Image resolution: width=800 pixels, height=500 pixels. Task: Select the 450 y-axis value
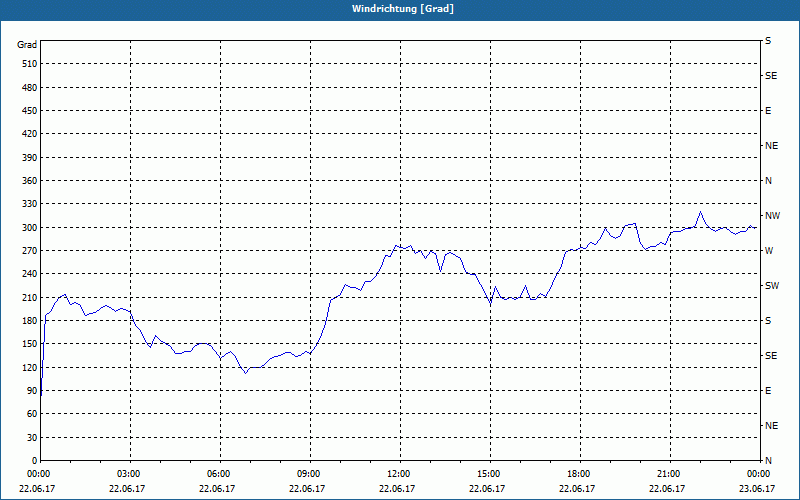coord(30,111)
